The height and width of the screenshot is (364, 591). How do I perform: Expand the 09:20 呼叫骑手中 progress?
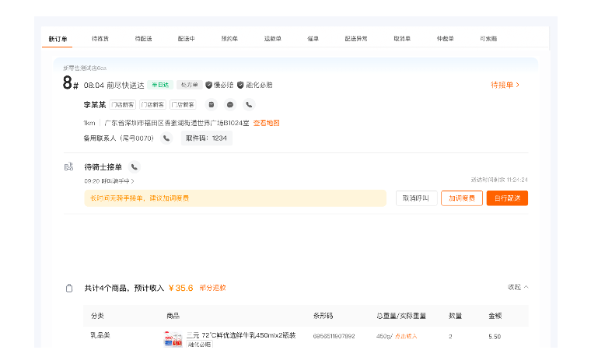(109, 181)
